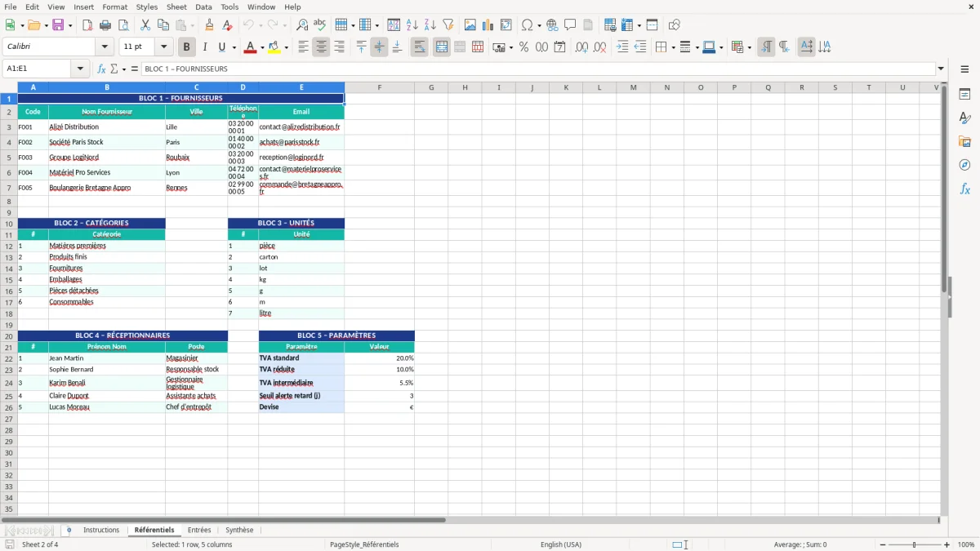
Task: Apply AutoFilter with the funnel icon
Action: [448, 25]
